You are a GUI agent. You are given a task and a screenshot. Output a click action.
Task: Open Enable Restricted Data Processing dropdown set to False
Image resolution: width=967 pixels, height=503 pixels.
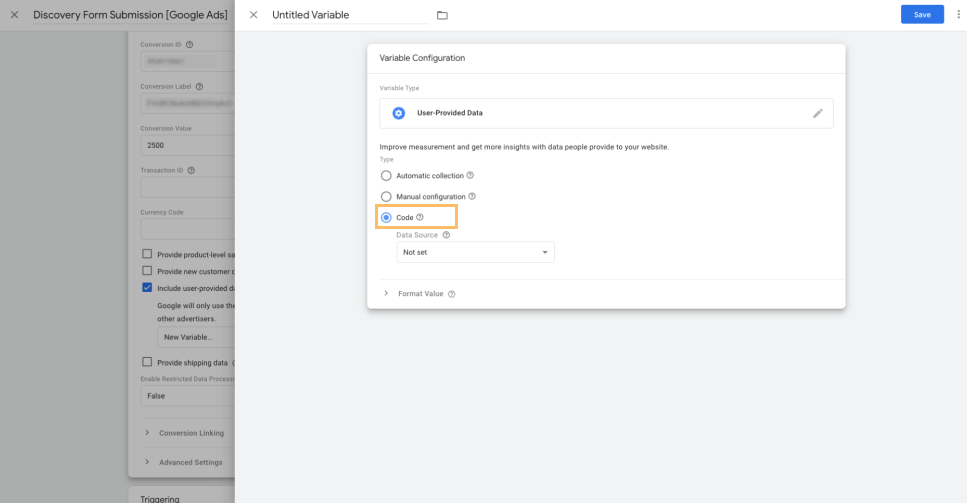click(187, 396)
